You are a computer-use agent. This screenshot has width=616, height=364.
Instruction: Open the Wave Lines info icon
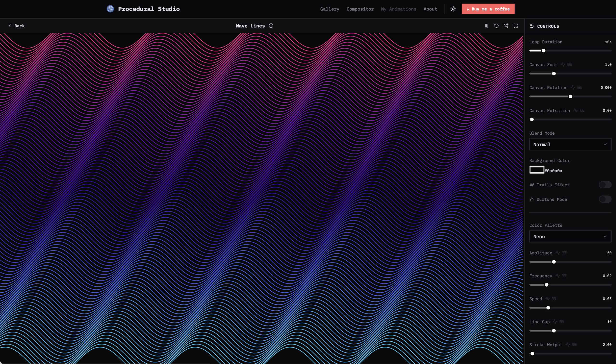pyautogui.click(x=271, y=26)
